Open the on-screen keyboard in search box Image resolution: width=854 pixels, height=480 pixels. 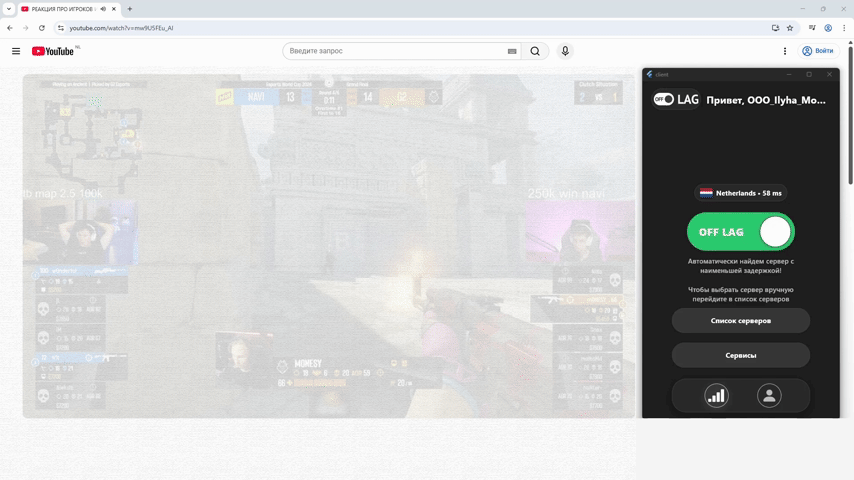pyautogui.click(x=512, y=51)
